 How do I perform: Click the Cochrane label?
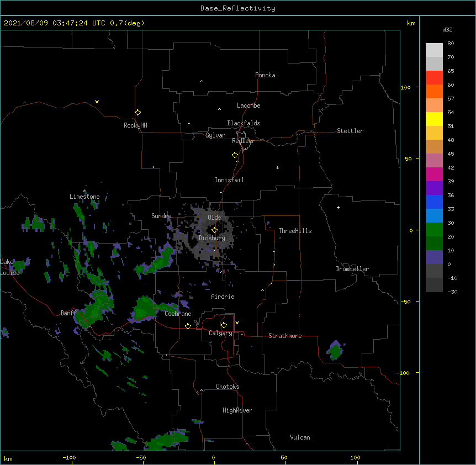178,314
